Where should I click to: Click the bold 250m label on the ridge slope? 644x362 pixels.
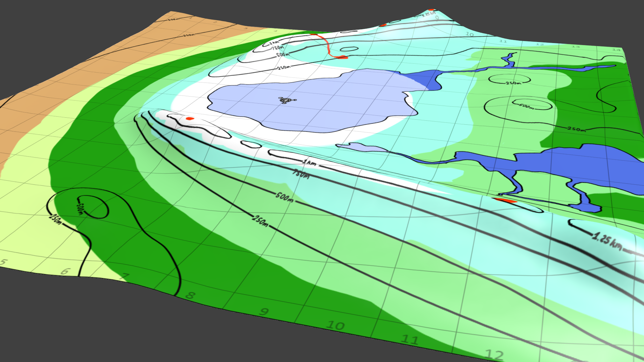coord(260,220)
